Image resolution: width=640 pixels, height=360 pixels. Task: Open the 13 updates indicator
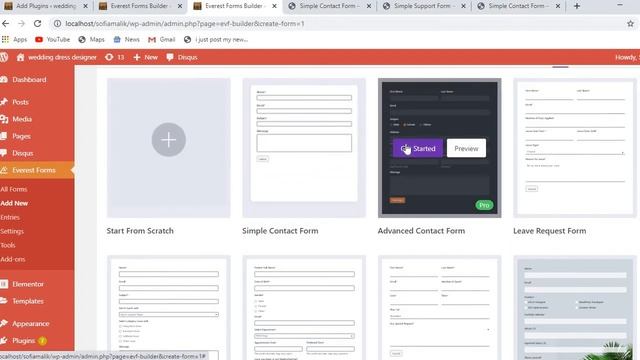coord(115,57)
